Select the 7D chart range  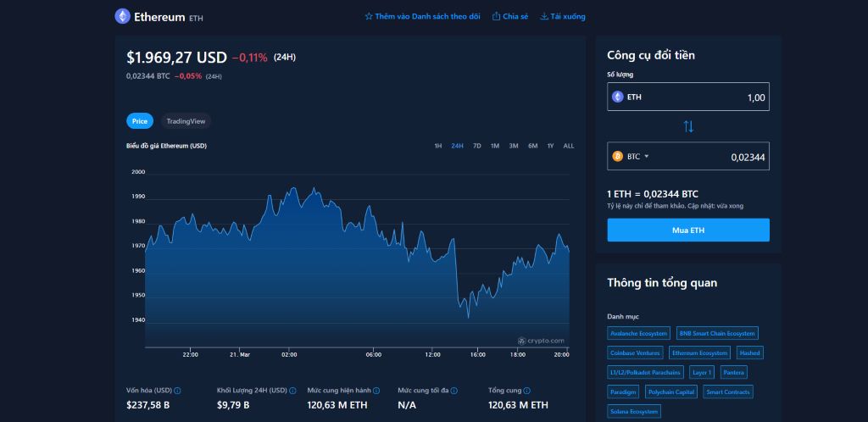(x=477, y=146)
